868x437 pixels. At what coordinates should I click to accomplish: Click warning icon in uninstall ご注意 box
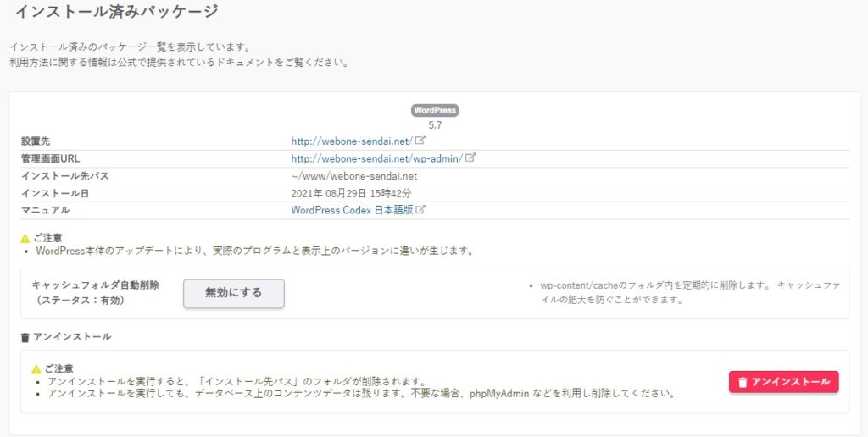(x=36, y=369)
